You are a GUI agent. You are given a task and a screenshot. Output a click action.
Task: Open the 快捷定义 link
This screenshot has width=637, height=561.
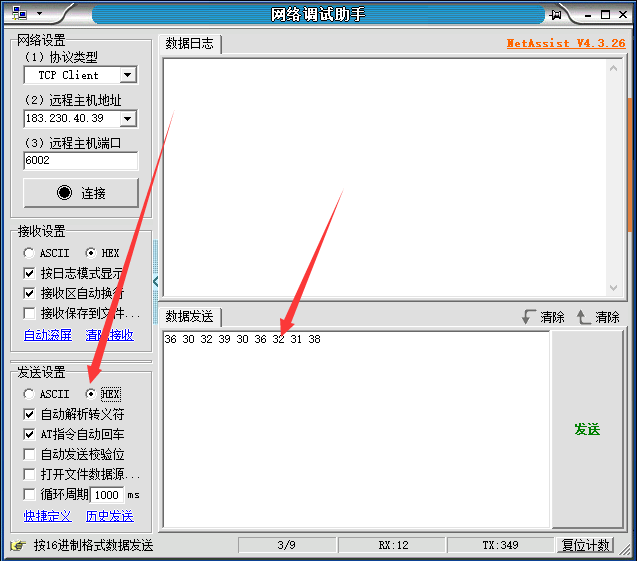click(48, 516)
